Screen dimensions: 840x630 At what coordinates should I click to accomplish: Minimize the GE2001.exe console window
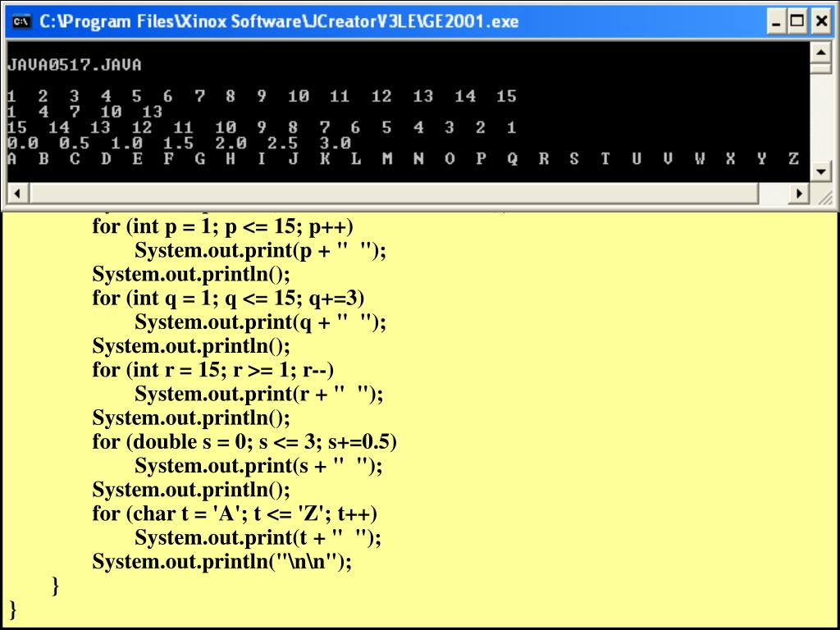[777, 21]
